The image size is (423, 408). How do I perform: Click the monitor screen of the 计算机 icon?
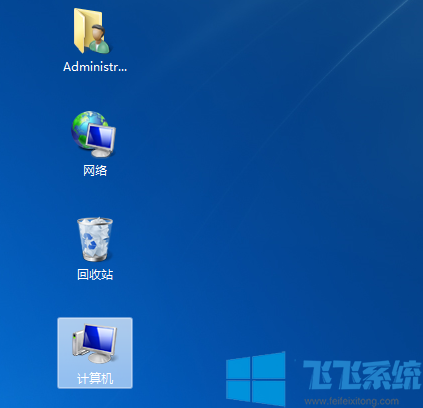click(99, 338)
